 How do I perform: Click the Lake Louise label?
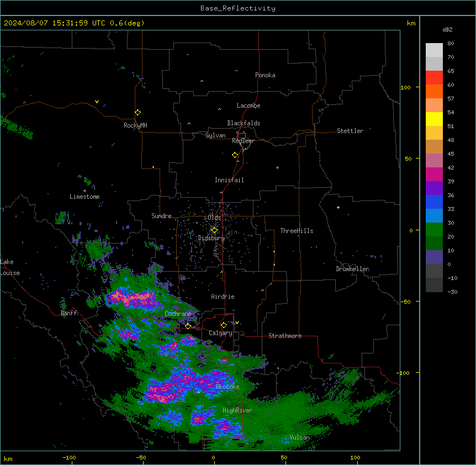point(10,267)
